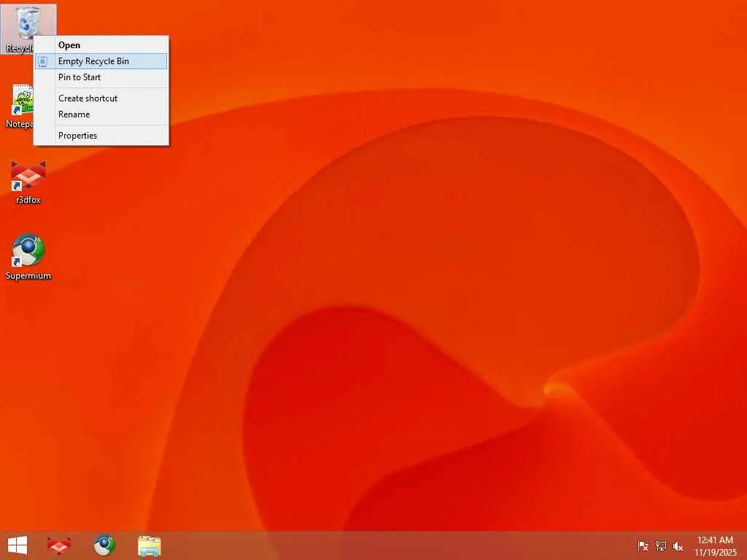747x560 pixels.
Task: Choose Open from the context menu
Action: click(x=101, y=45)
